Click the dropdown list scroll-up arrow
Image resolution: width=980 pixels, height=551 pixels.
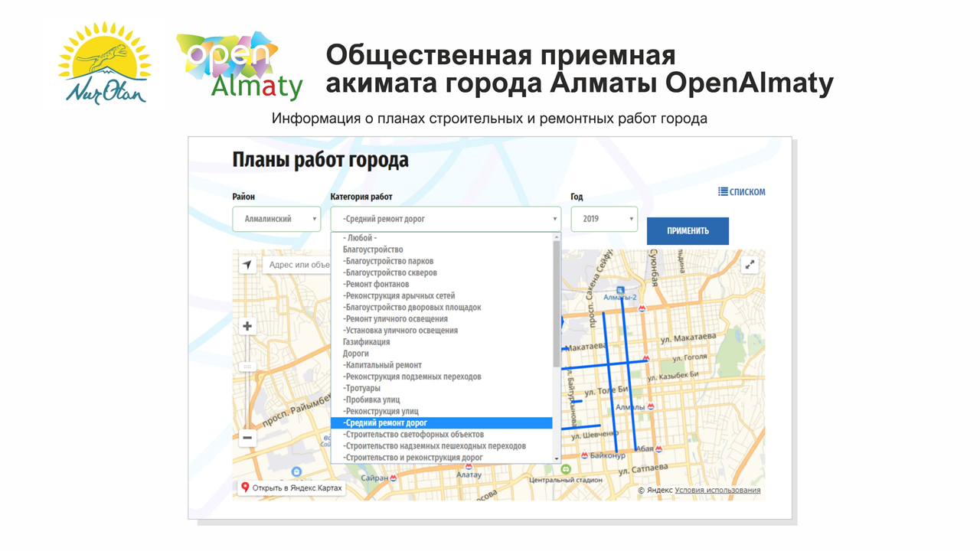pos(557,237)
